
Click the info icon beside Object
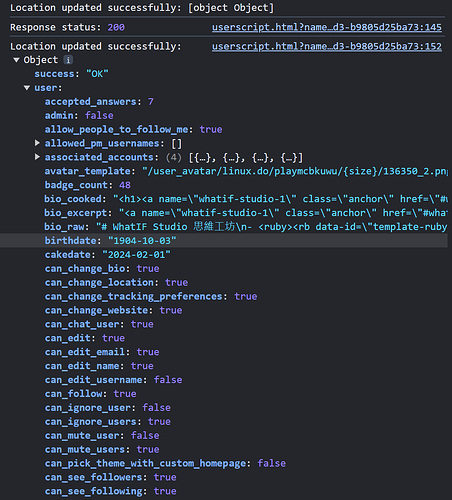point(68,60)
